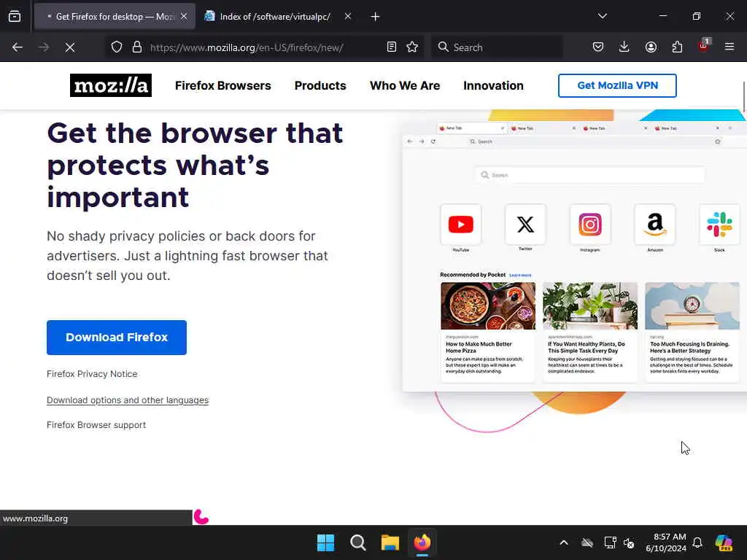This screenshot has width=747, height=560.
Task: List all tabs dropdown arrow
Action: 603,16
